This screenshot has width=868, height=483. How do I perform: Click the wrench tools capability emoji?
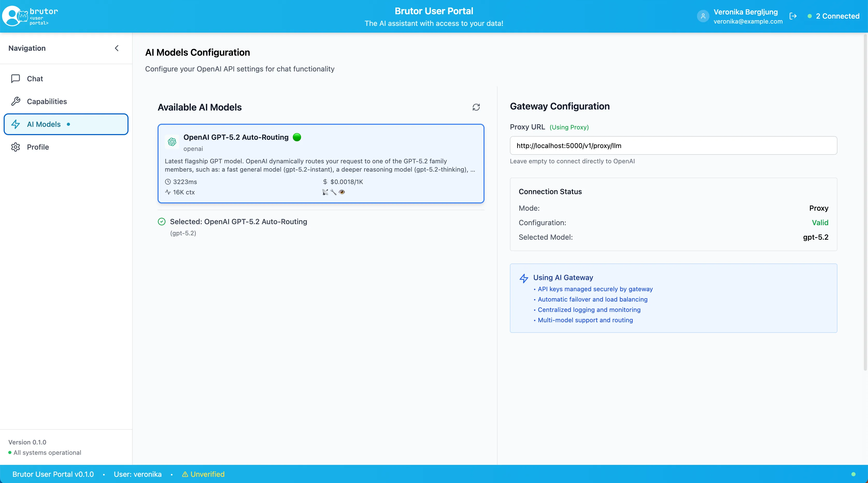pos(333,192)
